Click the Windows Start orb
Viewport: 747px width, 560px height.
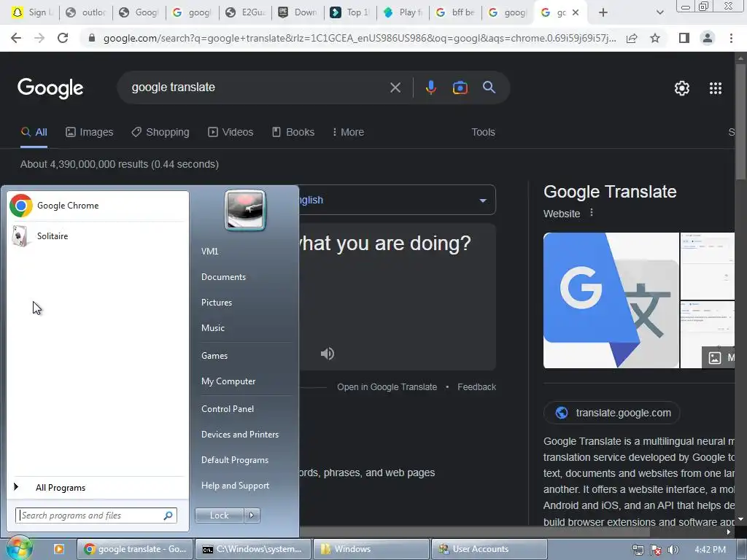pos(19,548)
